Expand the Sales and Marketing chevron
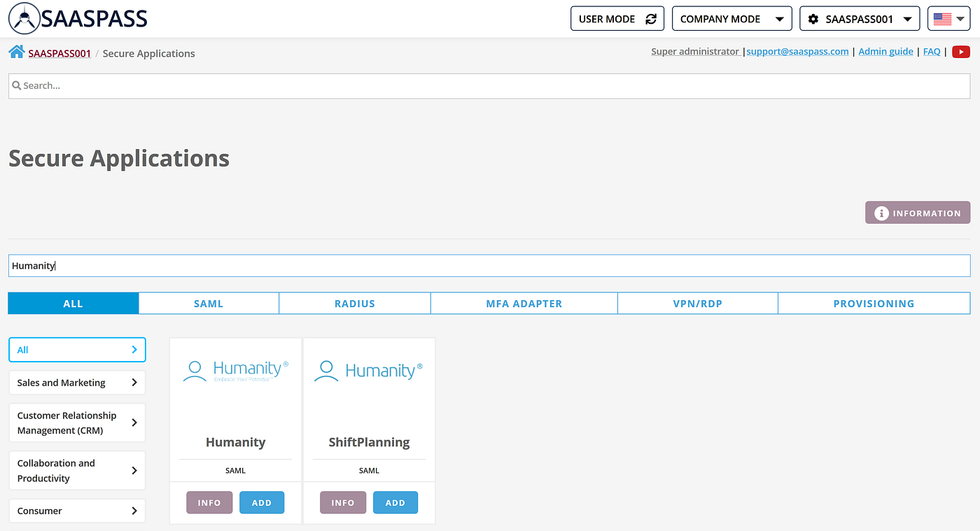The image size is (980, 531). tap(134, 383)
